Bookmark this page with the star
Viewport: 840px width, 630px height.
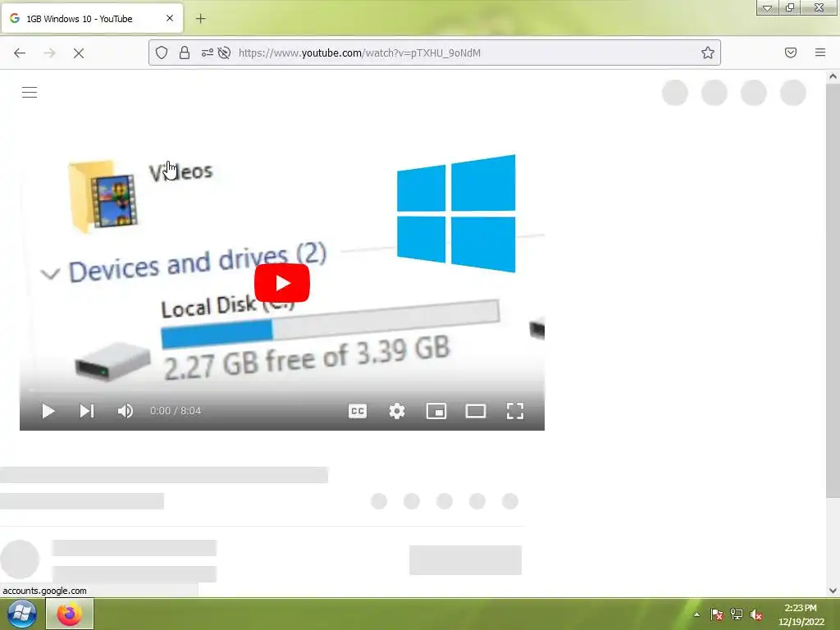pyautogui.click(x=708, y=52)
